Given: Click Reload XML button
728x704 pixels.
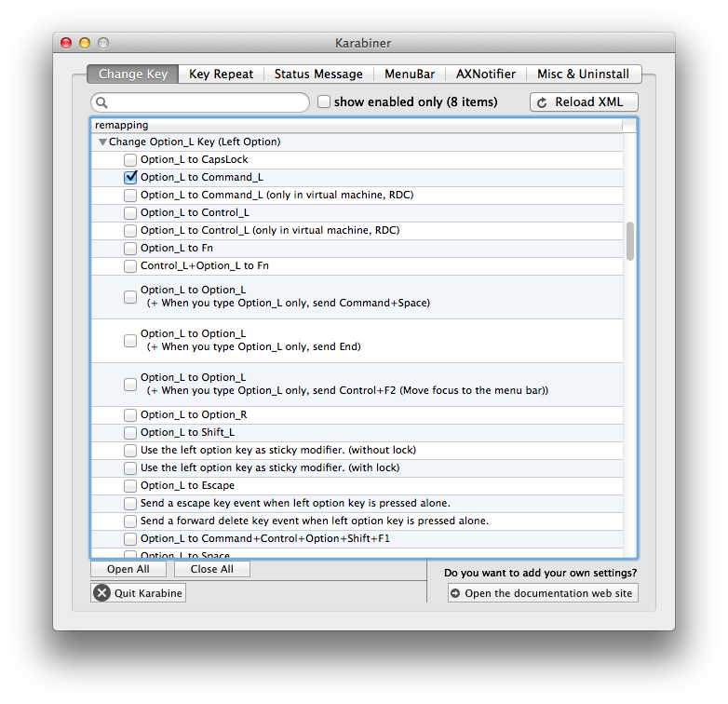Looking at the screenshot, I should point(584,102).
